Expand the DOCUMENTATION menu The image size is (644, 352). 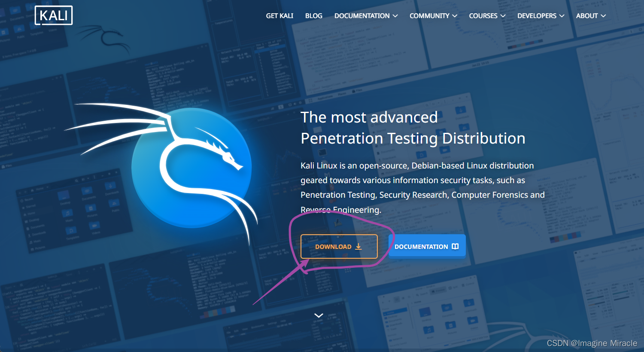coord(366,16)
